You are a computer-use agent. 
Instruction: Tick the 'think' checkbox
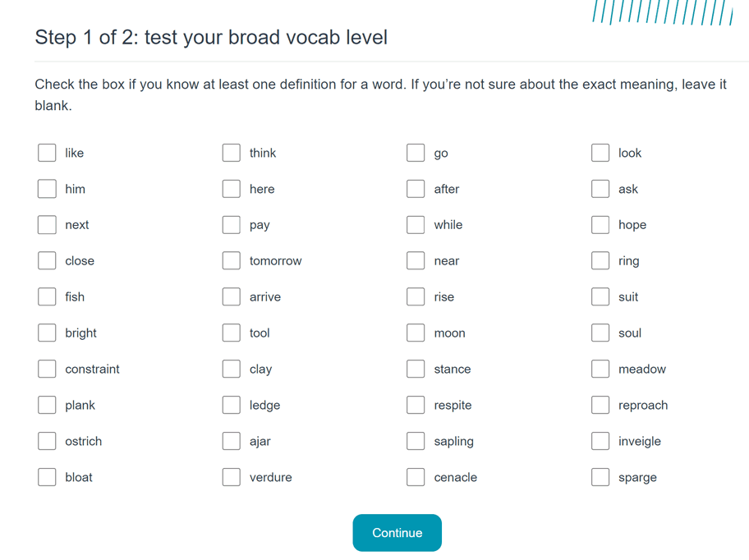click(232, 153)
